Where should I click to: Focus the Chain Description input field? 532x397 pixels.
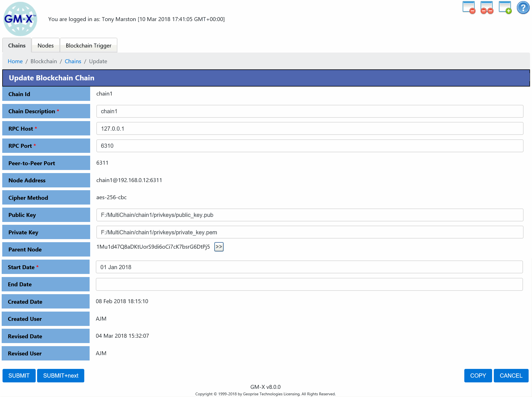tap(310, 111)
